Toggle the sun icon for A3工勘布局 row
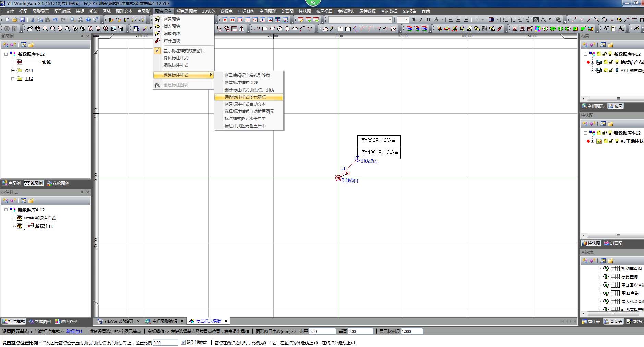This screenshot has width=644, height=347. pos(606,70)
